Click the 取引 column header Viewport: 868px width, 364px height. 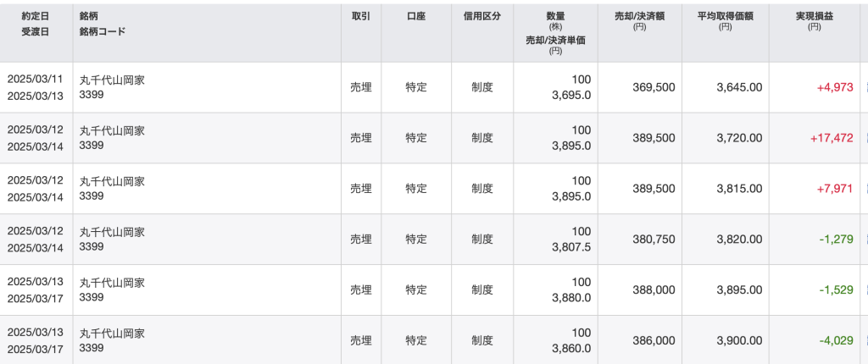click(x=360, y=16)
